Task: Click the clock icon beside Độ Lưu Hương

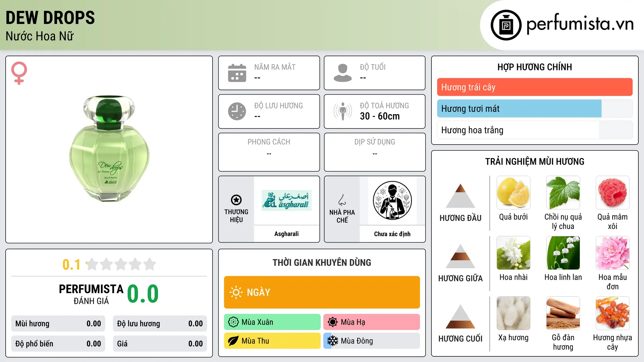Action: (237, 111)
